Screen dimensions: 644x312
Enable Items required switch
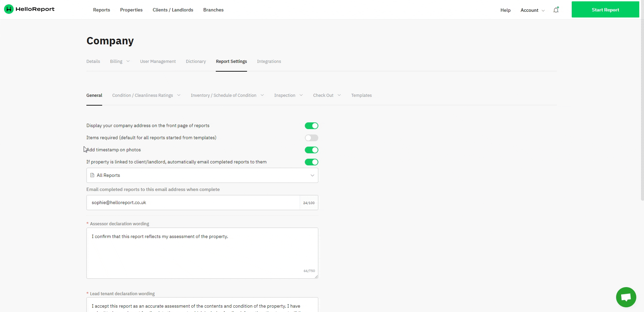(311, 138)
